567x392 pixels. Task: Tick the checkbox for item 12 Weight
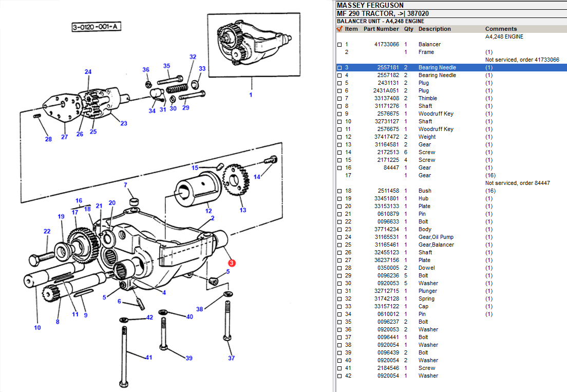pyautogui.click(x=339, y=137)
